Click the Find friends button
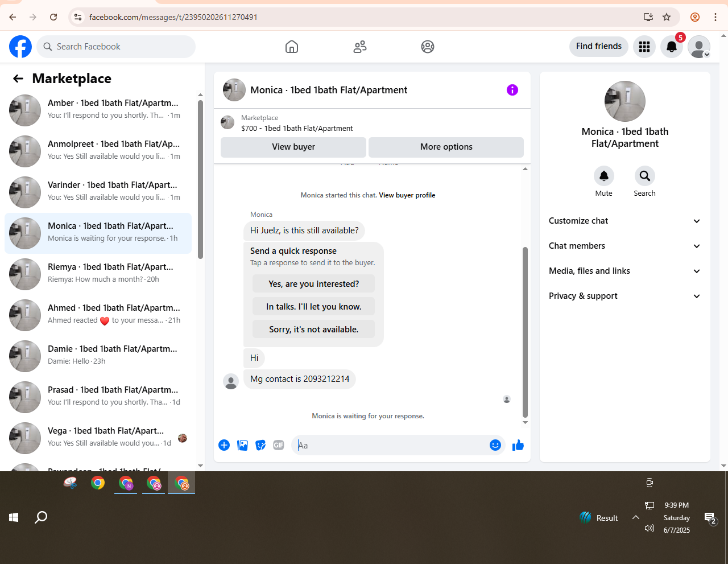Screen dimensions: 728x564 click(599, 46)
